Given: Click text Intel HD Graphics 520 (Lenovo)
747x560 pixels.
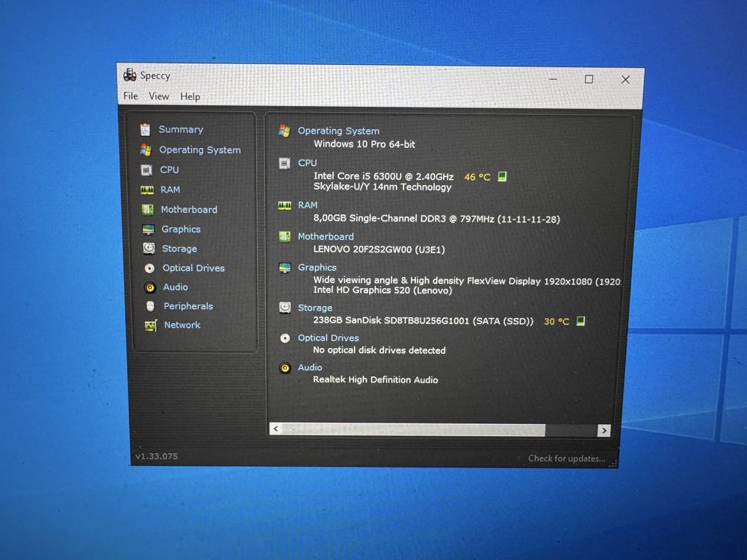Looking at the screenshot, I should [382, 290].
